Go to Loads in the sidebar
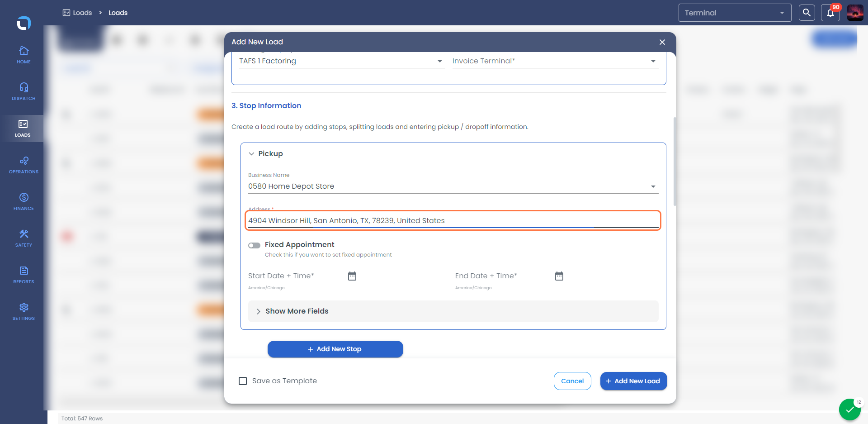The height and width of the screenshot is (424, 868). pos(23,129)
